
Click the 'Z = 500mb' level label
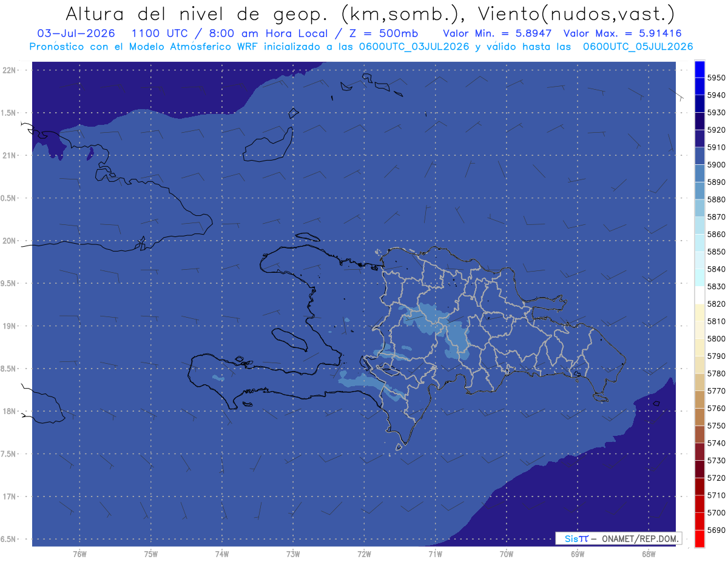click(x=382, y=33)
